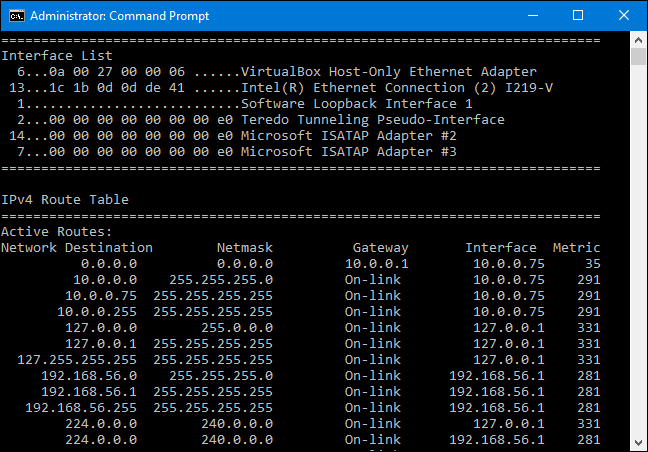Viewport: 648px width, 452px height.
Task: Click the 'IPv4 Route Table' heading
Action: pos(65,199)
